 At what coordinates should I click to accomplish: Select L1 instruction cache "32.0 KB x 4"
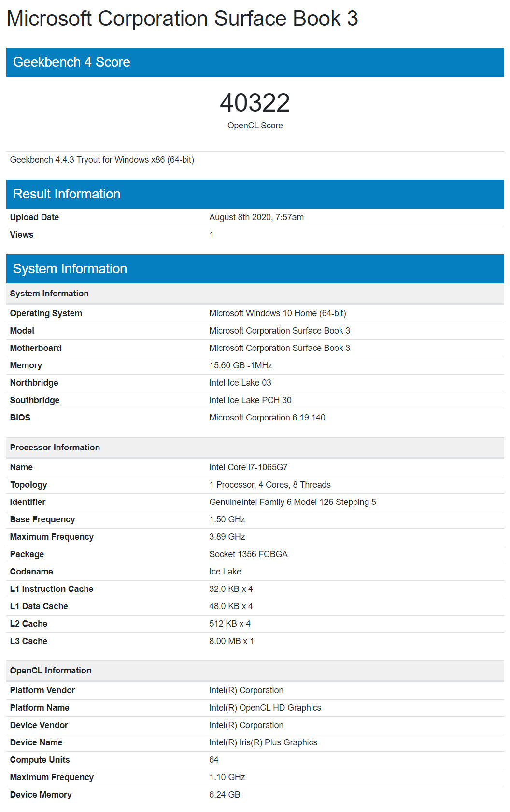point(231,589)
